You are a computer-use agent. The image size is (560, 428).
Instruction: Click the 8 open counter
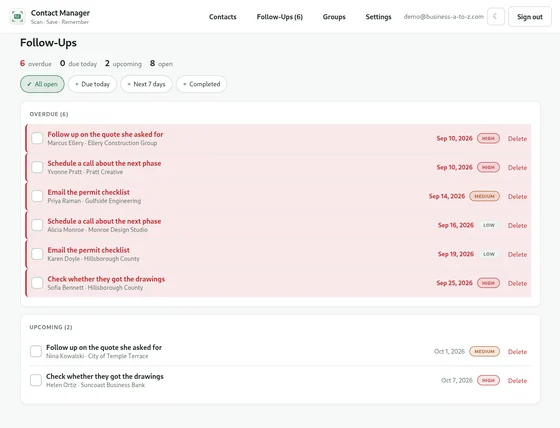161,64
